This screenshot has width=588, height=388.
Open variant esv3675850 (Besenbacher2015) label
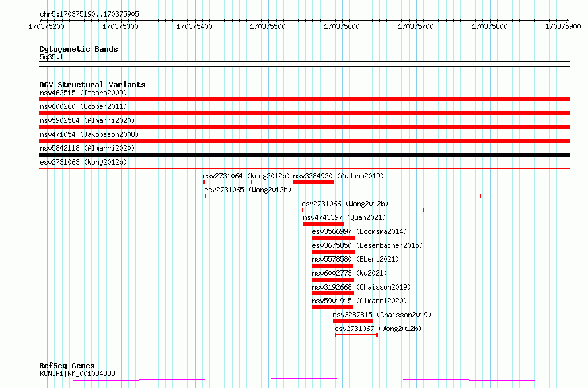(367, 245)
